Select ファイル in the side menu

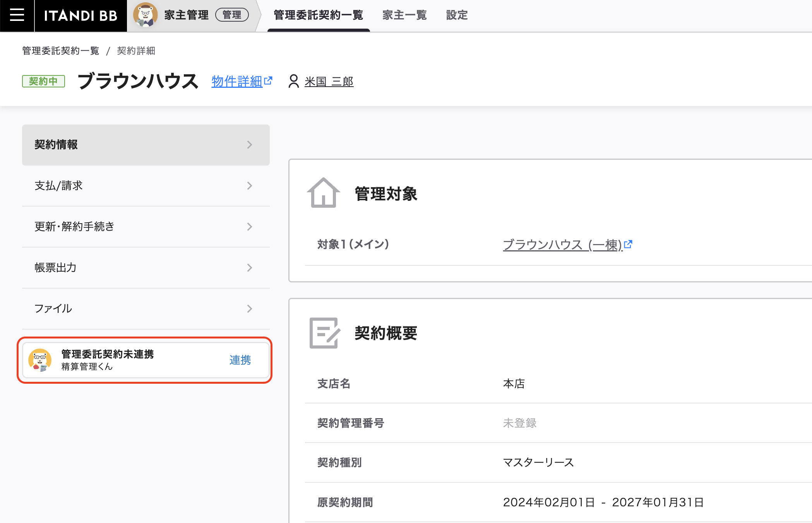[x=146, y=309]
